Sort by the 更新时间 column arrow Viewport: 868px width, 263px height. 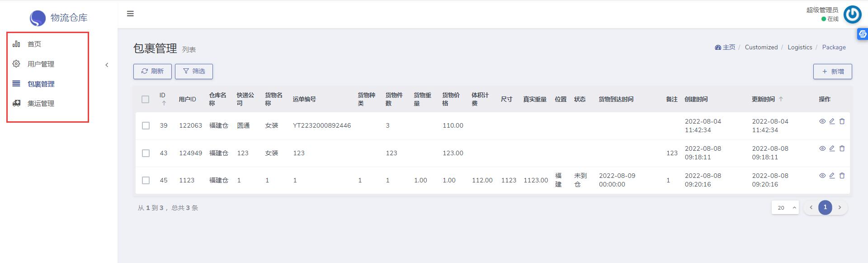coord(781,99)
